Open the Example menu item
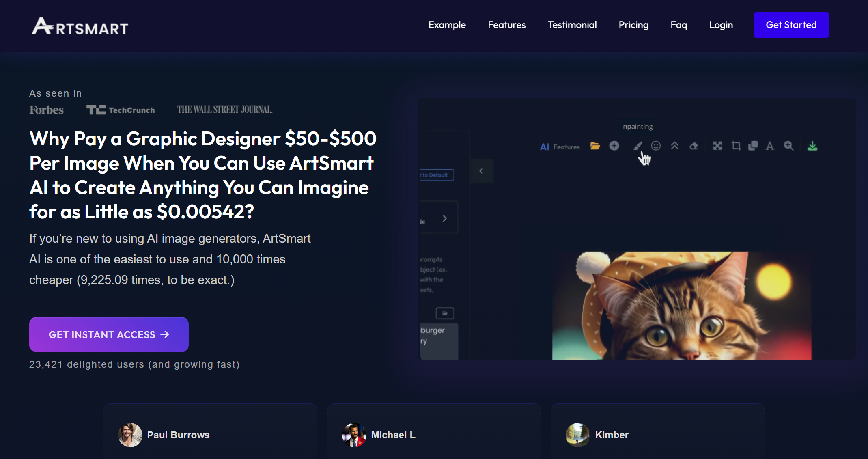 (x=447, y=25)
